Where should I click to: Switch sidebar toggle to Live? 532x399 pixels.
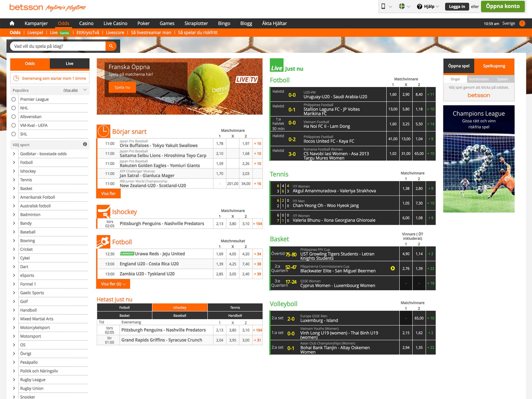click(x=70, y=63)
